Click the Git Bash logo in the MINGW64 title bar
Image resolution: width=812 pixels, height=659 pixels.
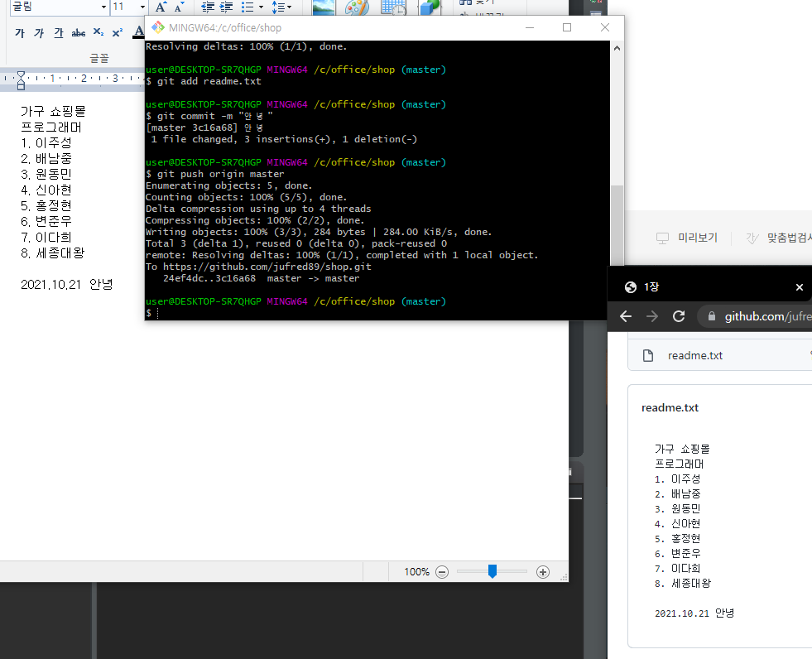[158, 27]
